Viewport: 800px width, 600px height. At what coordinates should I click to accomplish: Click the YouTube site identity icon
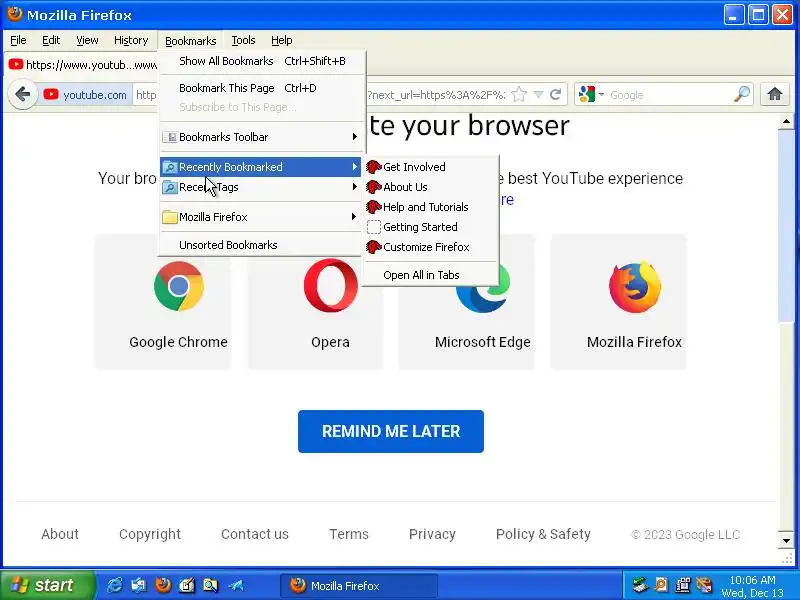tap(51, 94)
